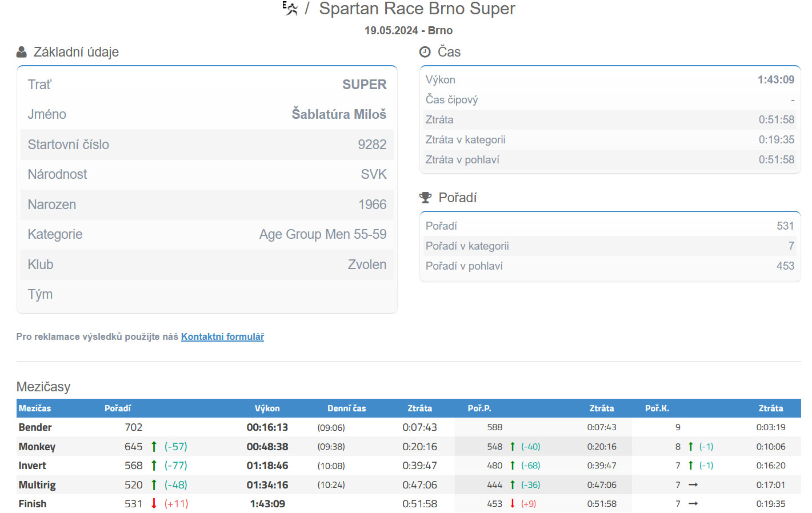Click category Age Group Men 55-59
812x513 pixels.
[323, 234]
